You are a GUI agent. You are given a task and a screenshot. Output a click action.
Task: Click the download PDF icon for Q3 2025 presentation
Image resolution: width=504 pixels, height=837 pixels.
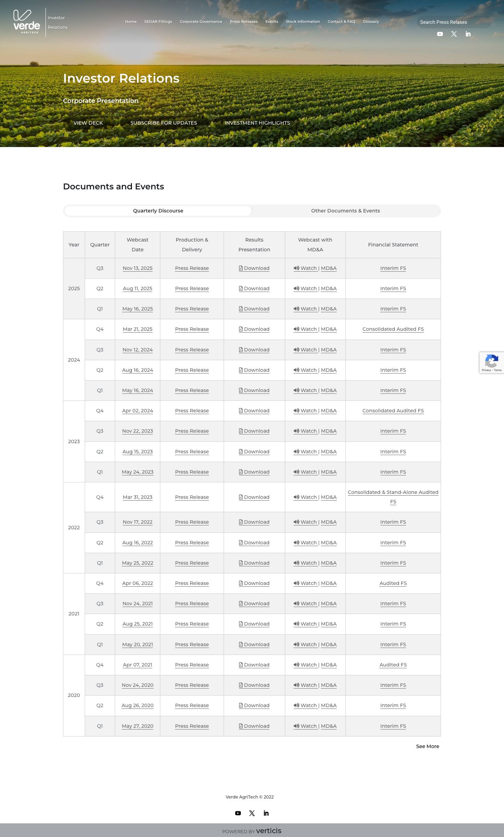tap(240, 268)
